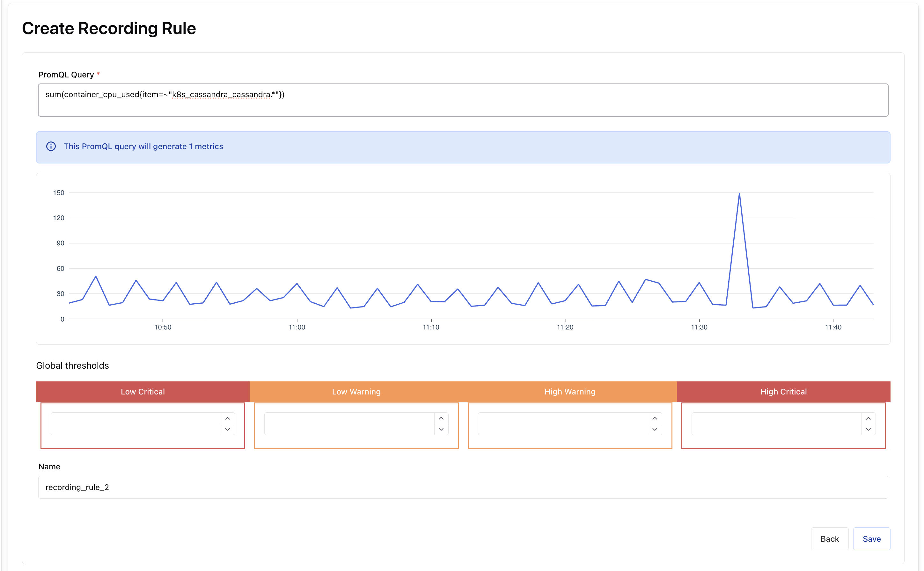Decrease Low Warning value with down arrow
The image size is (924, 571).
441,430
